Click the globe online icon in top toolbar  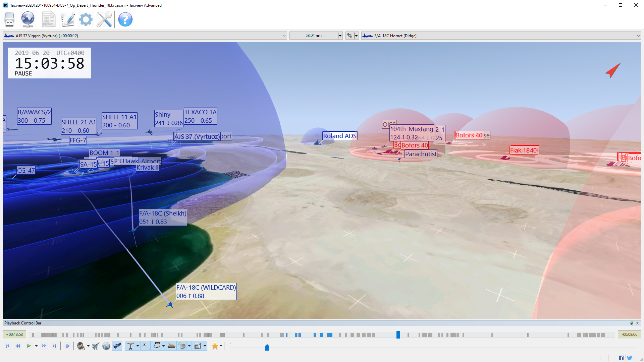(x=28, y=19)
